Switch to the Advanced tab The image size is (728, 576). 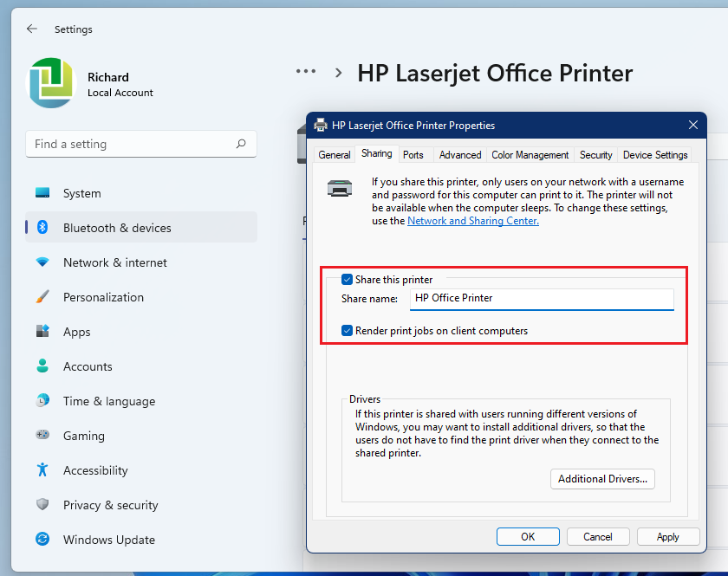click(x=459, y=154)
